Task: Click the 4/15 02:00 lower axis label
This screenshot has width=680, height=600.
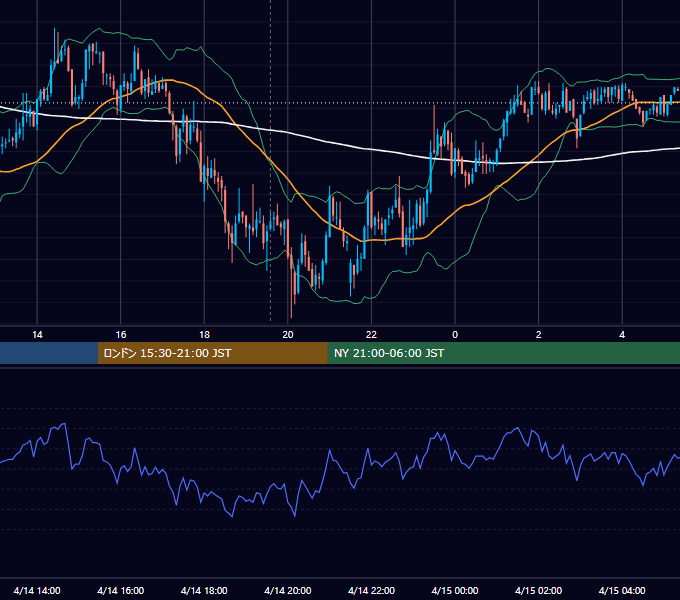Action: pos(538,590)
